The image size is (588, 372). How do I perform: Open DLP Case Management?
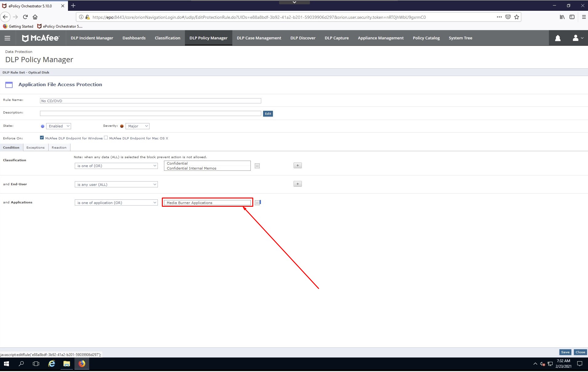click(259, 38)
